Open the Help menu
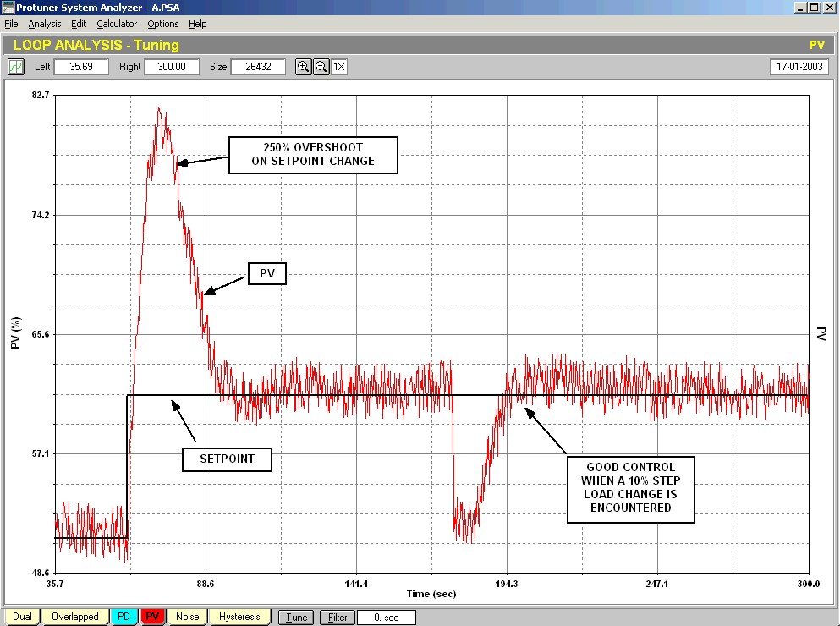The height and width of the screenshot is (626, 840). 198,24
